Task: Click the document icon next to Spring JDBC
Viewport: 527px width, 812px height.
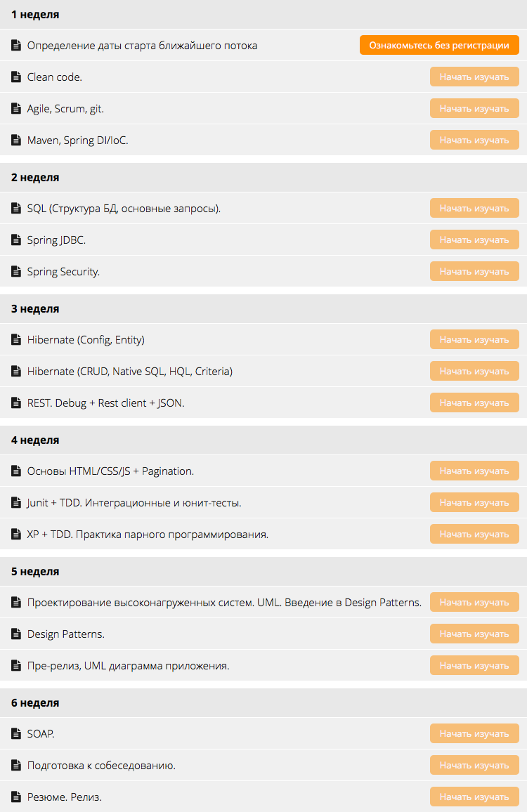Action: (16, 240)
